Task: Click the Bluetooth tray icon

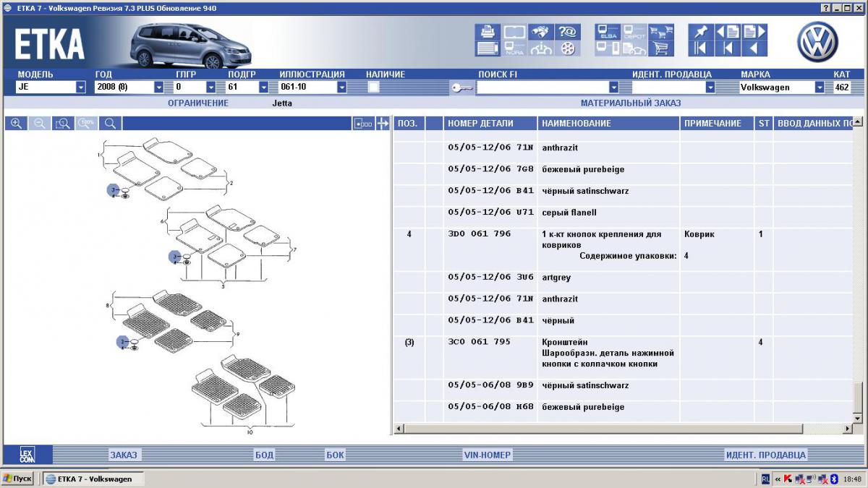Action: click(833, 479)
